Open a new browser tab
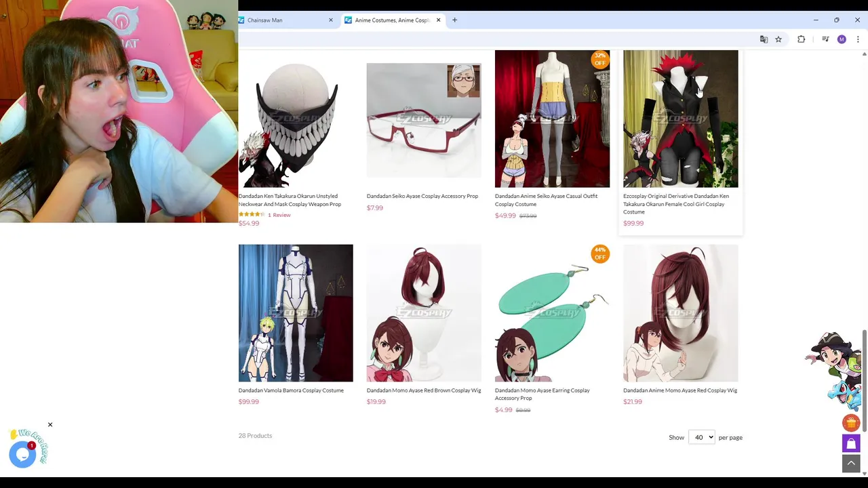The image size is (868, 488). click(x=454, y=20)
